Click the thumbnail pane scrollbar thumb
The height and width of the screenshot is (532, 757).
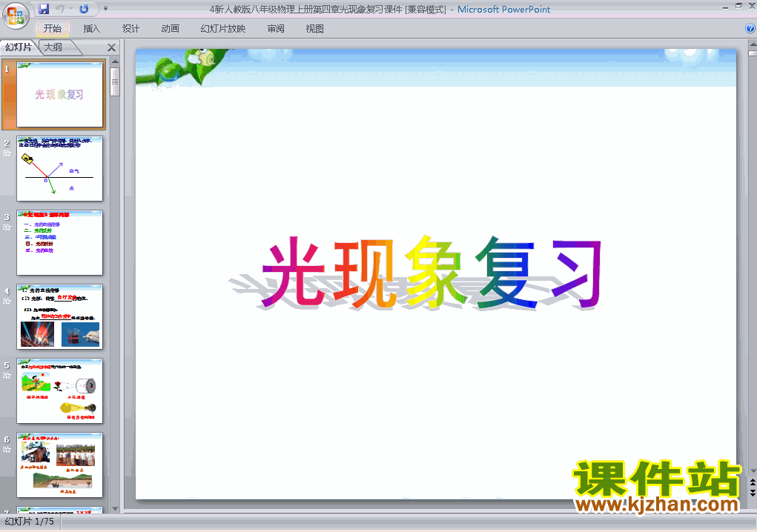[x=115, y=82]
